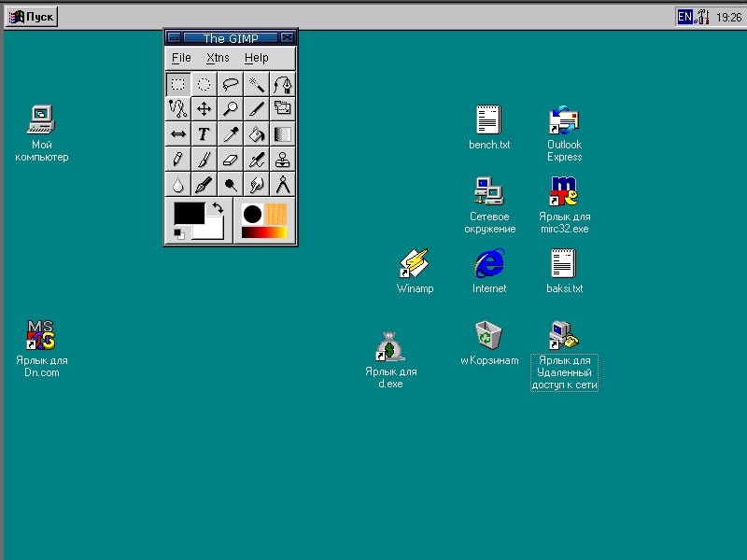Viewport: 747px width, 560px height.
Task: Select the Eraser tool
Action: pyautogui.click(x=230, y=160)
